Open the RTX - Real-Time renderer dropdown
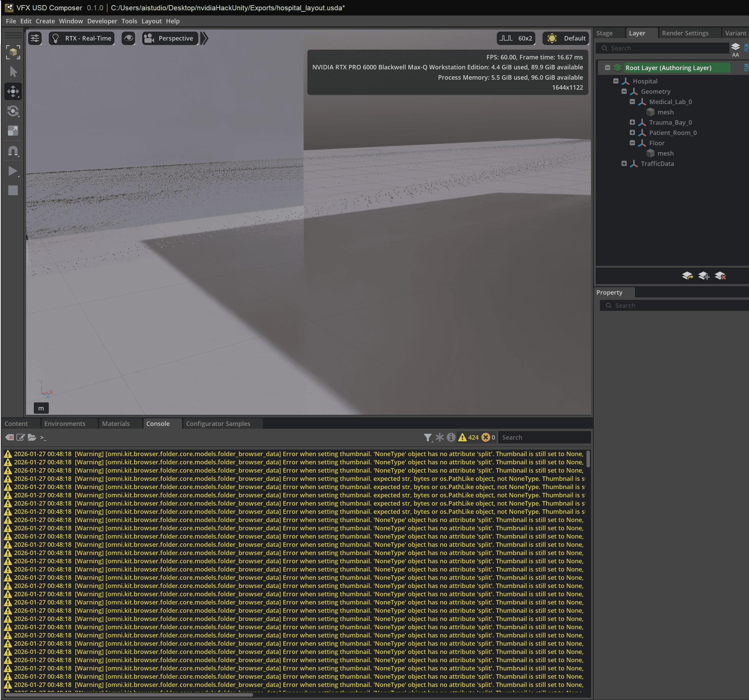 82,38
